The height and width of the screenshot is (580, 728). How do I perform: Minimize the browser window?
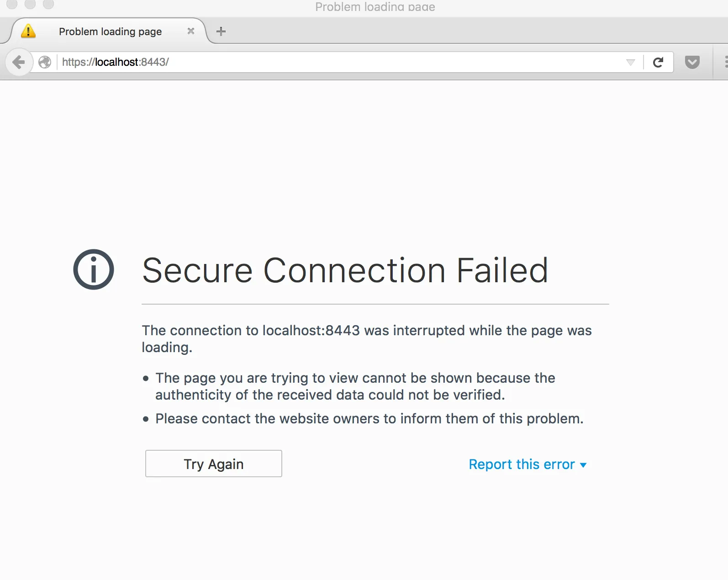(30, 4)
